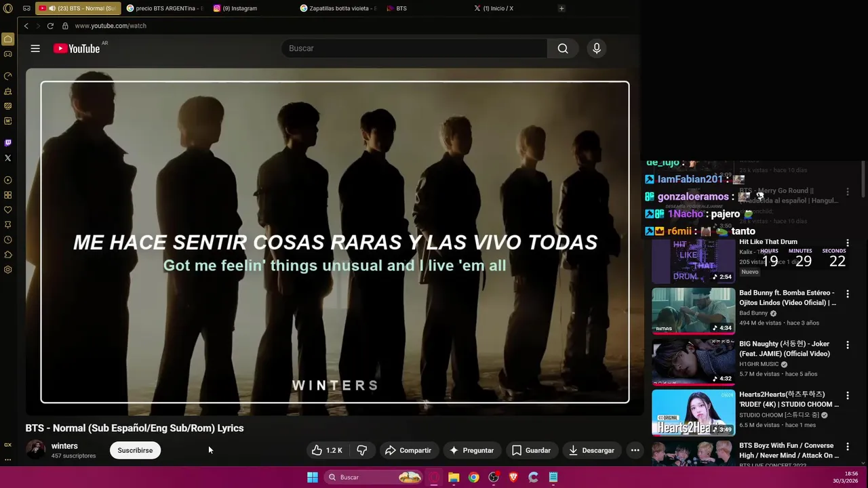Open OBS Studio from the taskbar
This screenshot has height=488, width=868.
494,477
